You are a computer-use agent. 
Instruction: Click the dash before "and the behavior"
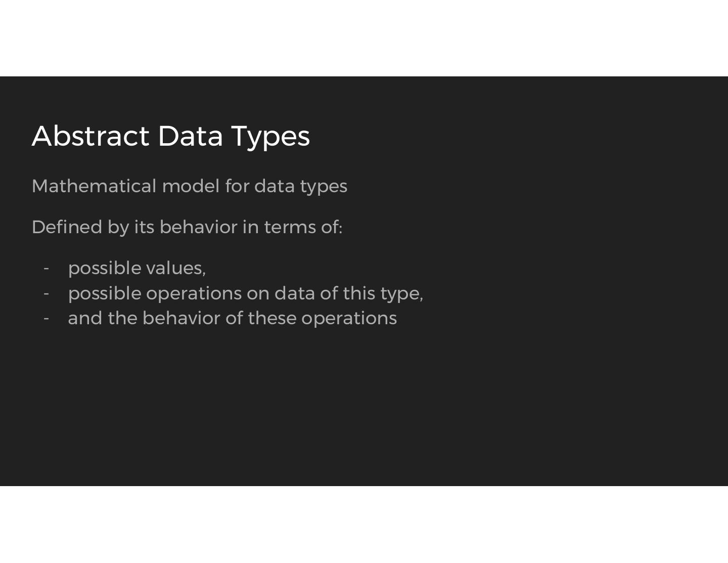pos(46,318)
